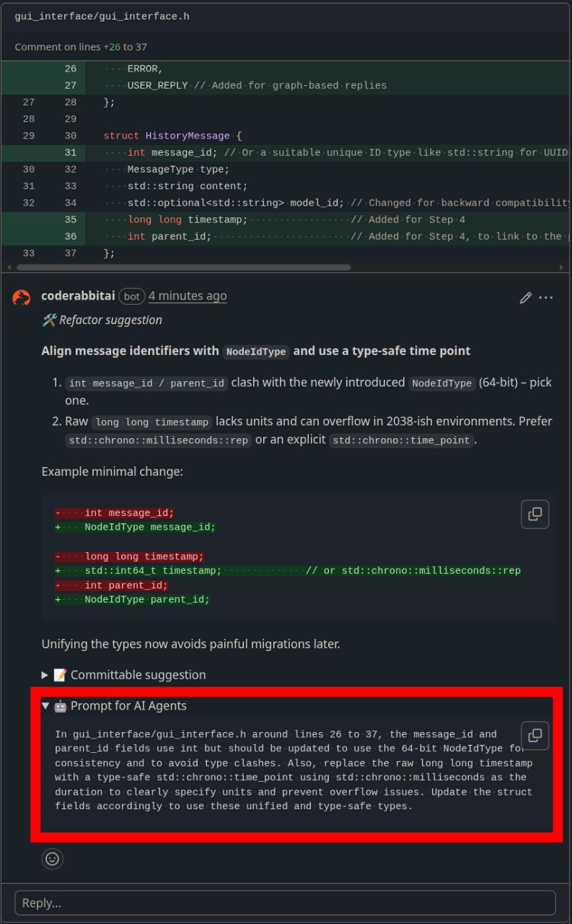Viewport: 572px width, 924px height.
Task: Add an emoji reaction with the smiley button
Action: (52, 858)
